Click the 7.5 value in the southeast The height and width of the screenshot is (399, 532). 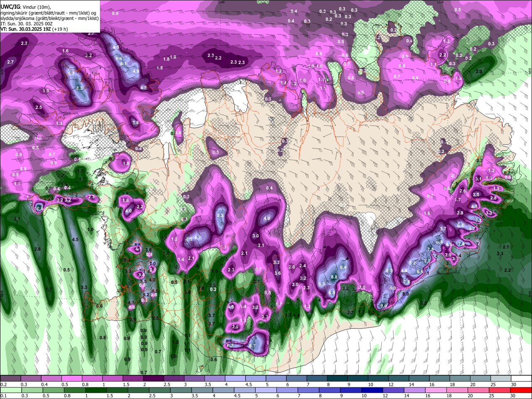(431, 249)
